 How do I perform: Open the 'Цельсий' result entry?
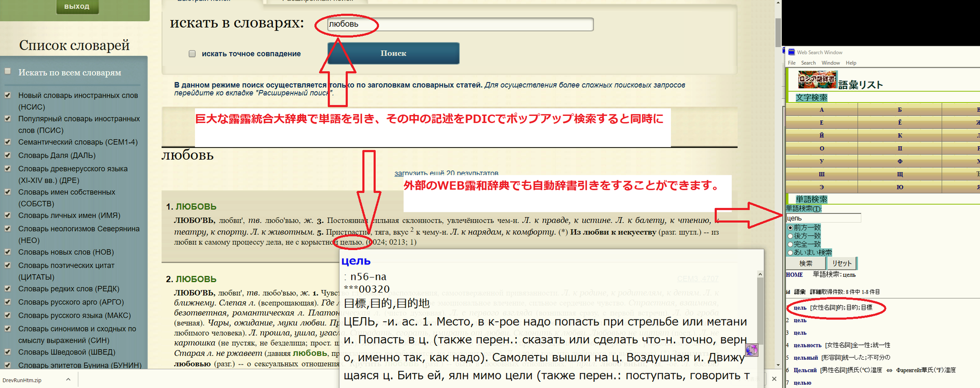[805, 370]
